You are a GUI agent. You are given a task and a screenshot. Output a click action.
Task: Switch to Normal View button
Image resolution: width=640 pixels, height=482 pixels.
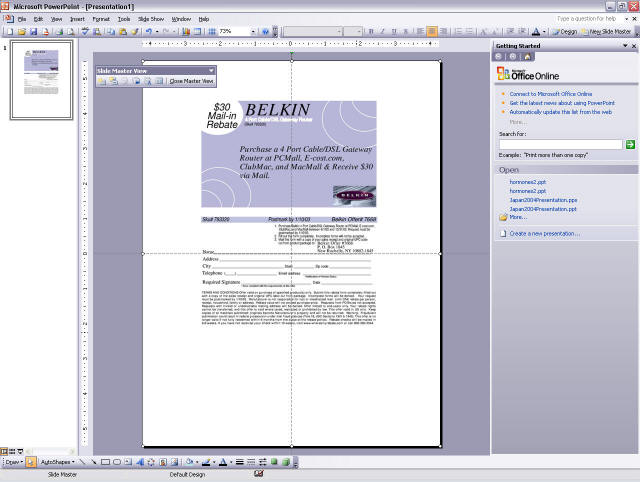[x=4, y=451]
